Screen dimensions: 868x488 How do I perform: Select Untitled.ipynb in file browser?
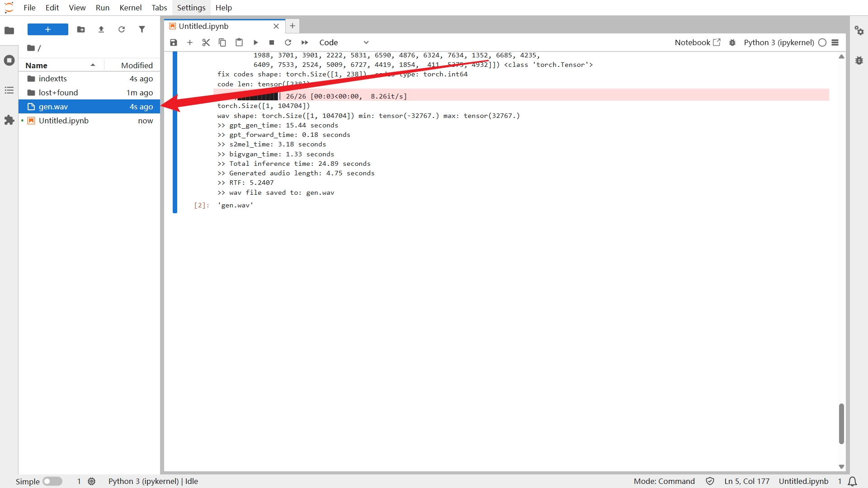pyautogui.click(x=89, y=121)
